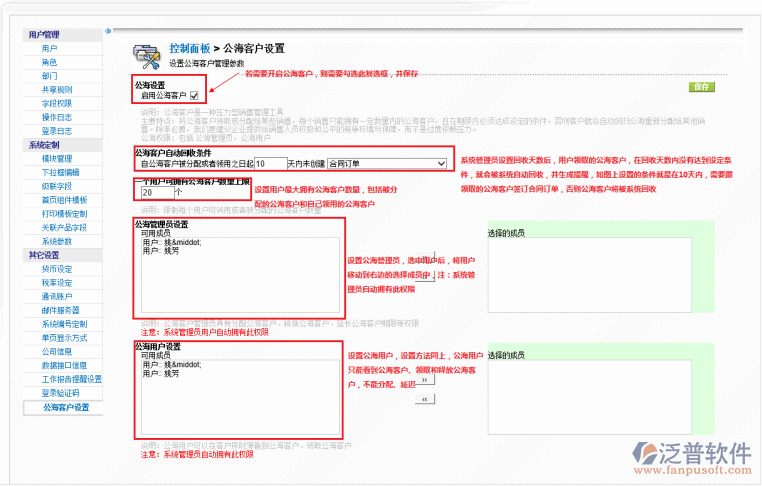Click the control panel tools icon
The height and width of the screenshot is (486, 762).
pyautogui.click(x=146, y=57)
